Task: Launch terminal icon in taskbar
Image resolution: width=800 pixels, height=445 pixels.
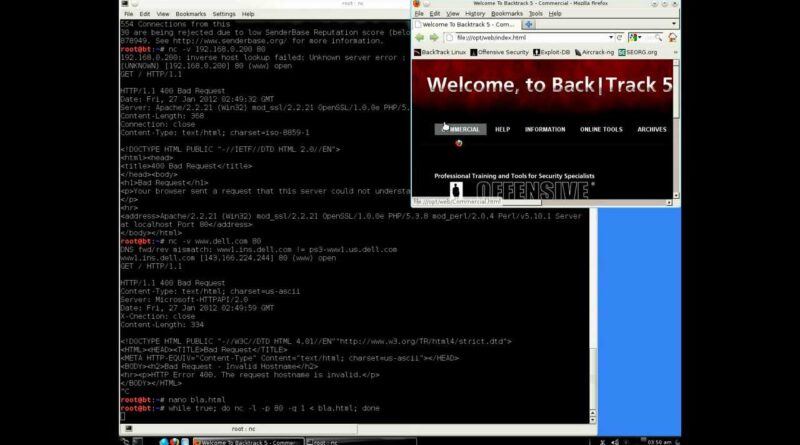Action: coord(138,441)
